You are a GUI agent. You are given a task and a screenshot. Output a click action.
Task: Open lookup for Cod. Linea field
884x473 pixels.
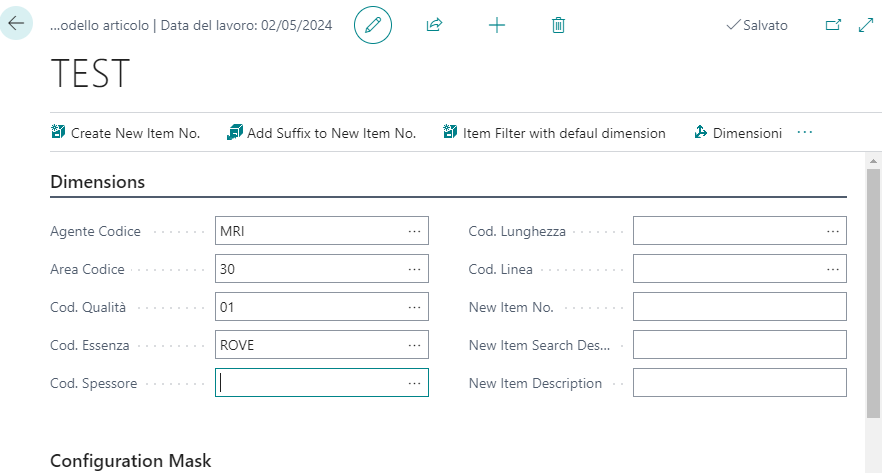click(x=832, y=269)
